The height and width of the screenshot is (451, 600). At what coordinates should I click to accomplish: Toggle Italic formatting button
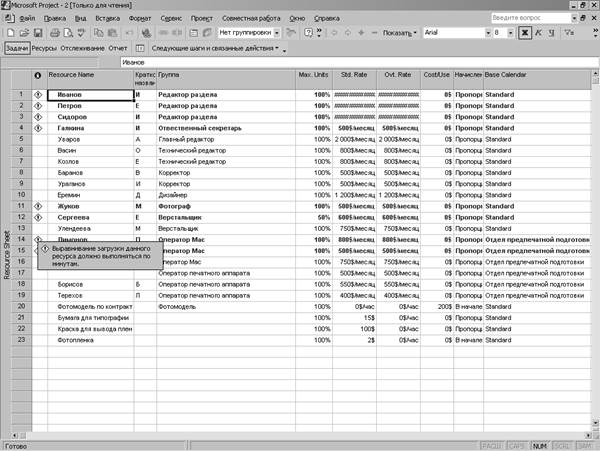pyautogui.click(x=538, y=33)
